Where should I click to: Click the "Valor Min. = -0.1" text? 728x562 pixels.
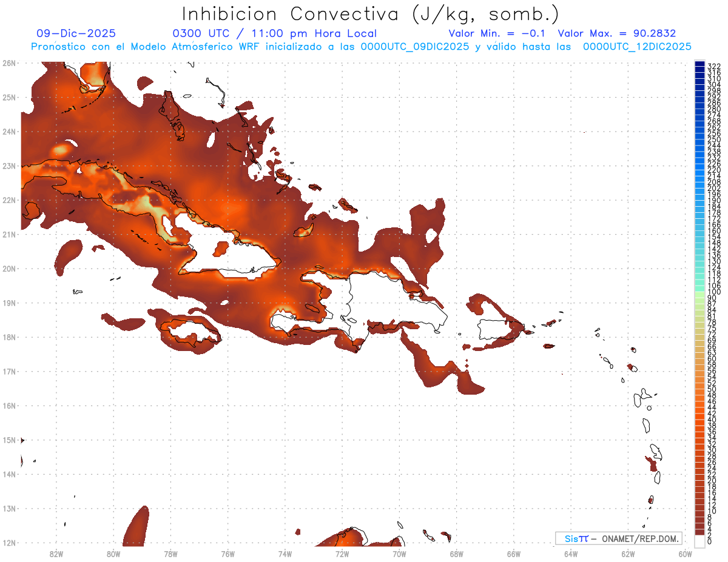coord(496,33)
